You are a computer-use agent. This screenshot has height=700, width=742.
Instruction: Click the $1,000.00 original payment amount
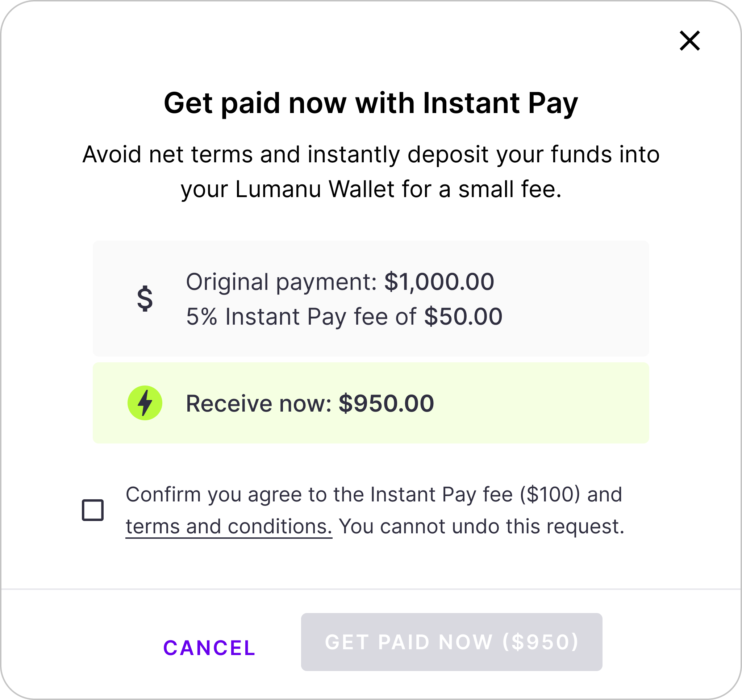tap(439, 282)
